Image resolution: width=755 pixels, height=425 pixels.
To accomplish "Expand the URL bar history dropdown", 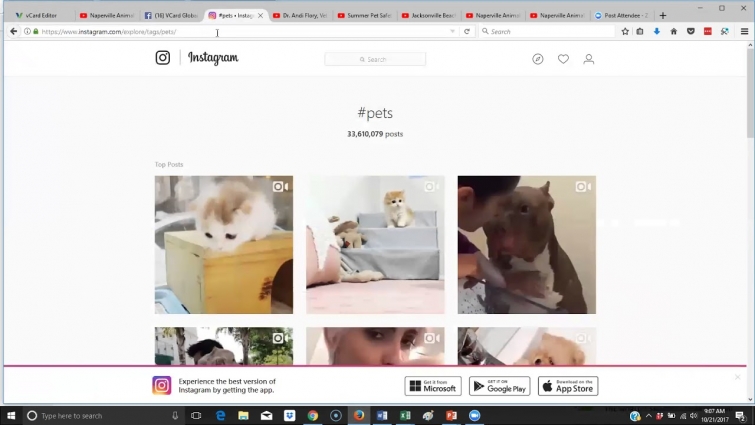I will click(x=452, y=31).
